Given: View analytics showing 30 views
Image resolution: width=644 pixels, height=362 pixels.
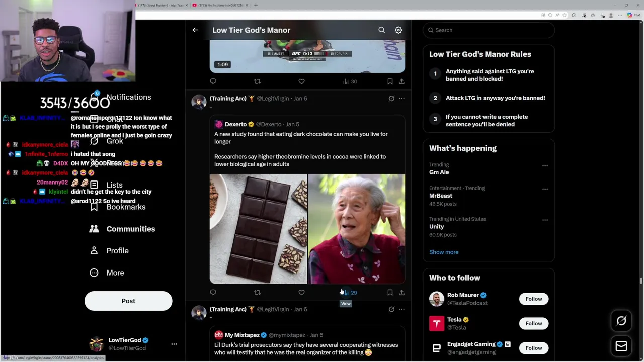Looking at the screenshot, I should [x=350, y=81].
